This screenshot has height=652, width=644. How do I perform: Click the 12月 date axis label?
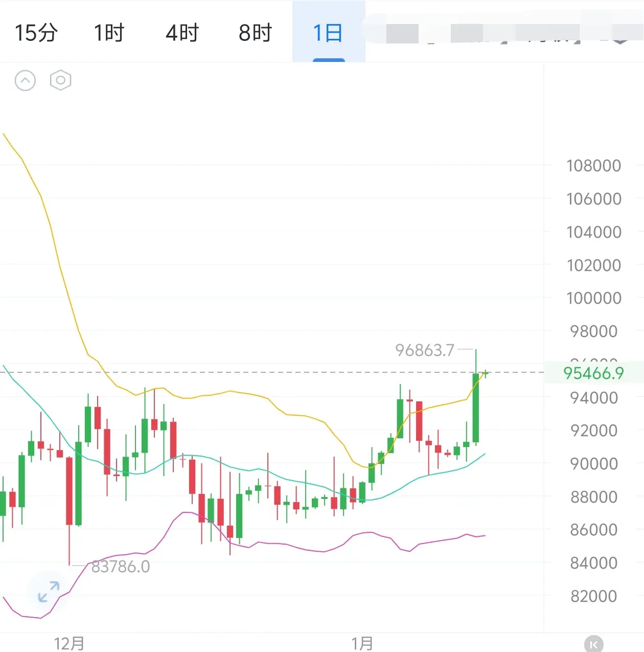69,643
